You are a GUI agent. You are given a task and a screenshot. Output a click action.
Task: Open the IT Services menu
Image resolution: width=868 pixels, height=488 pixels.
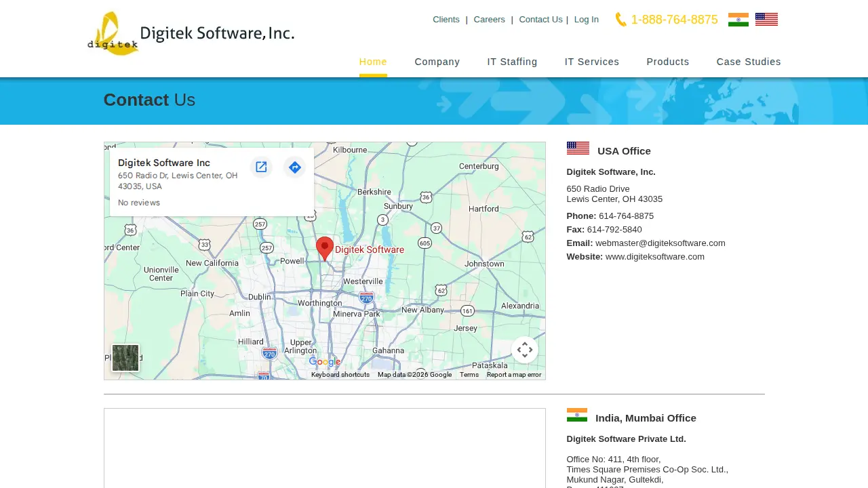[x=592, y=62]
